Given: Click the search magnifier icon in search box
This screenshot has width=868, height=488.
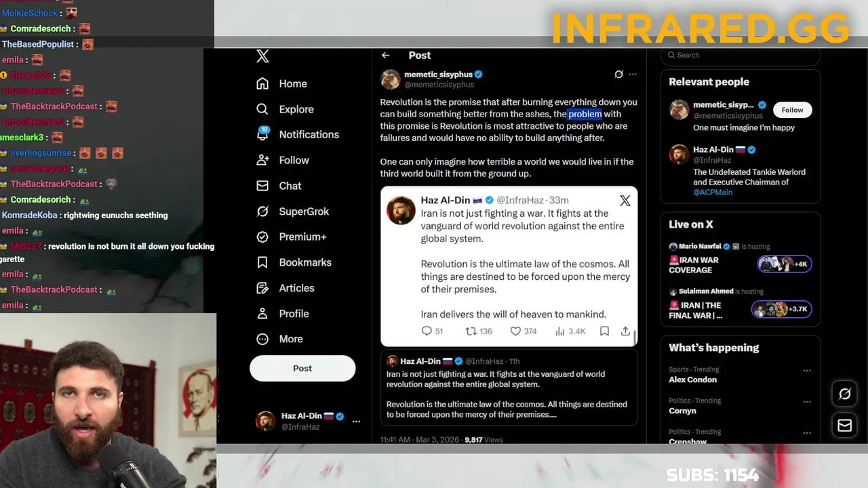Looking at the screenshot, I should (671, 56).
